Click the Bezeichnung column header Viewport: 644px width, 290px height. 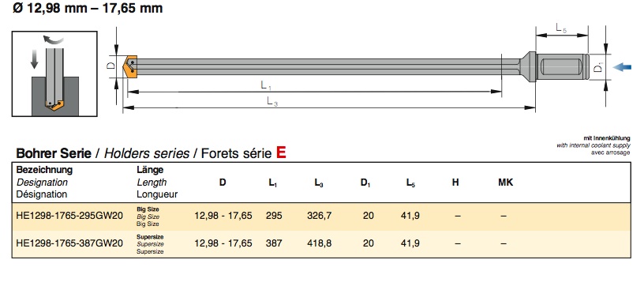(x=44, y=169)
